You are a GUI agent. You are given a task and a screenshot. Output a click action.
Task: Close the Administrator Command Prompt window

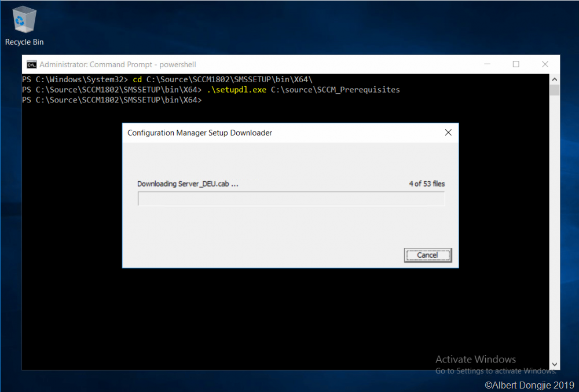click(x=545, y=64)
